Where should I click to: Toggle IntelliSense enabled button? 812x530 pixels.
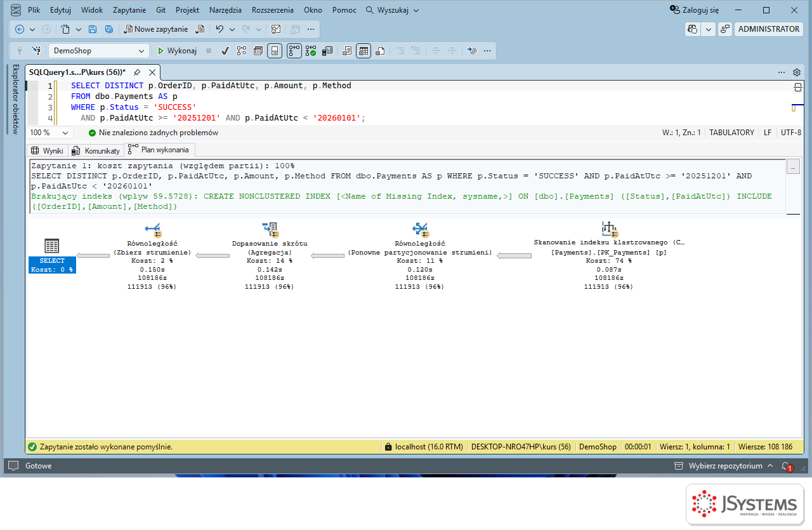point(275,51)
